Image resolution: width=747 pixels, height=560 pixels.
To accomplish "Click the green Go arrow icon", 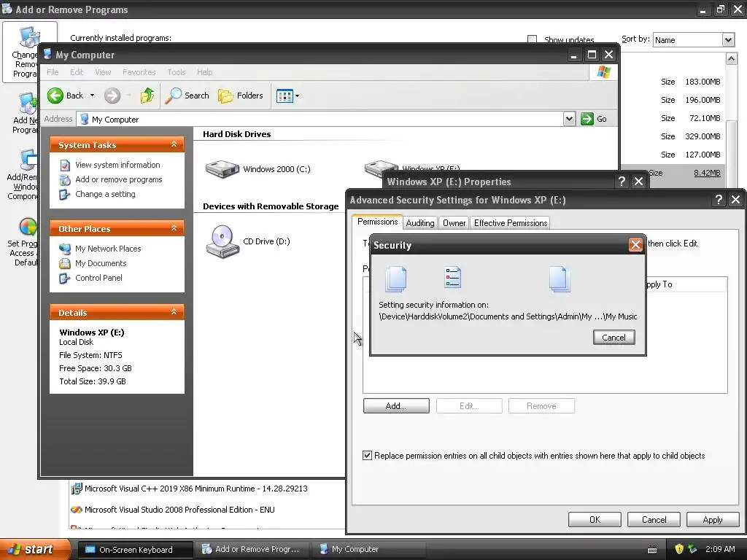I will 587,119.
